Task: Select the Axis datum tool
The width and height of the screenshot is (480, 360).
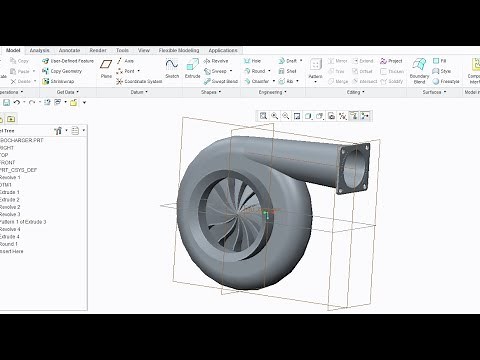Action: click(125, 61)
